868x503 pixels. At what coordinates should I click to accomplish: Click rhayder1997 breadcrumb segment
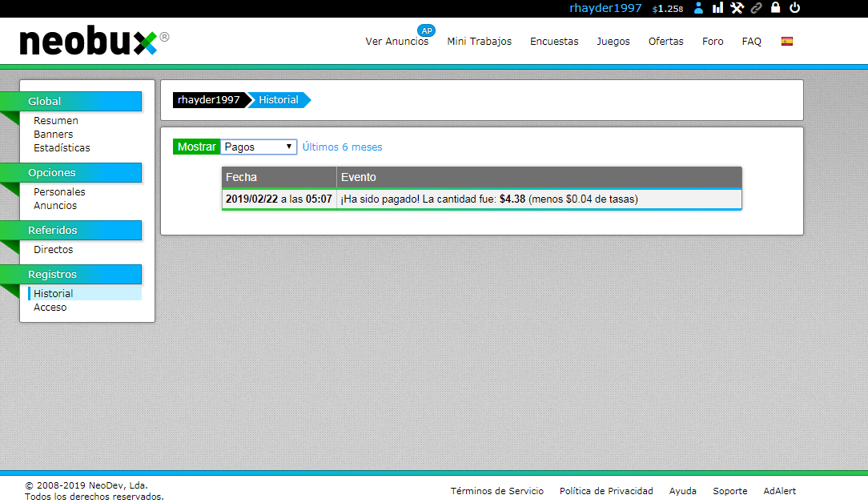click(x=209, y=100)
